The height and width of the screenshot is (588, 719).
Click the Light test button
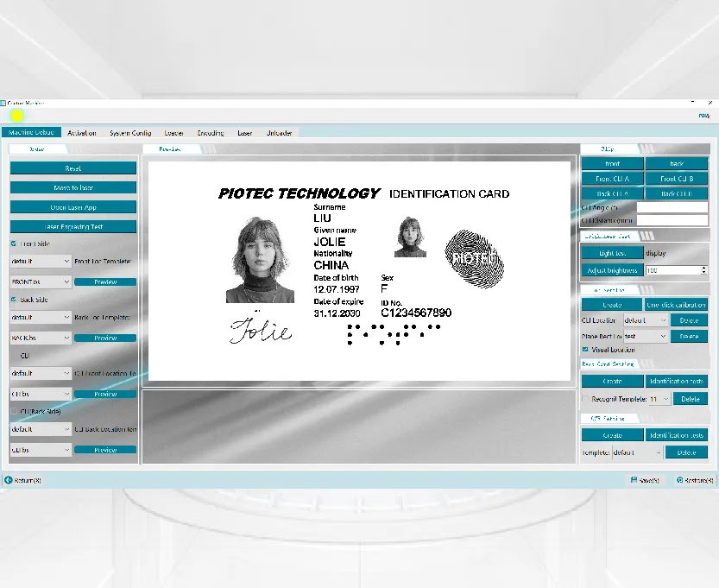tap(613, 253)
